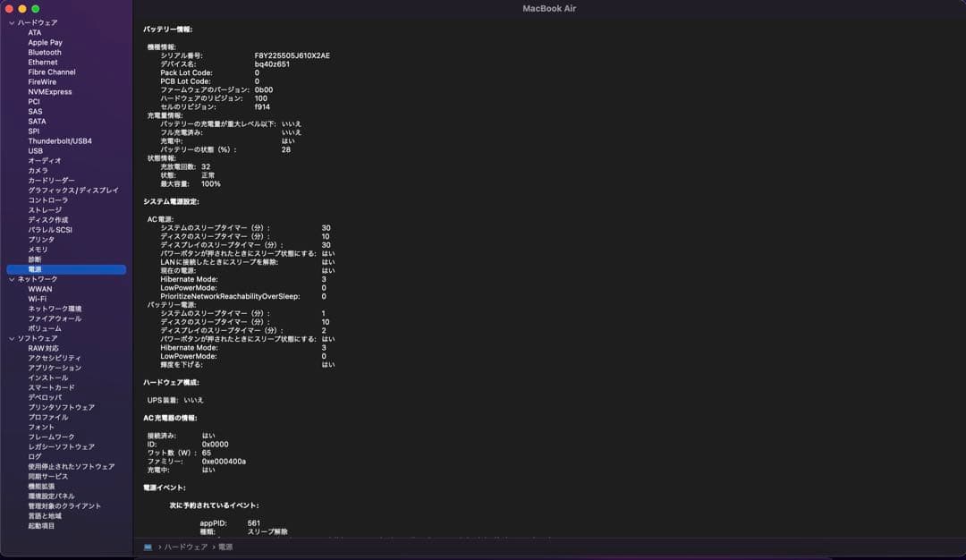Click the MacBook Air window title

pyautogui.click(x=548, y=8)
